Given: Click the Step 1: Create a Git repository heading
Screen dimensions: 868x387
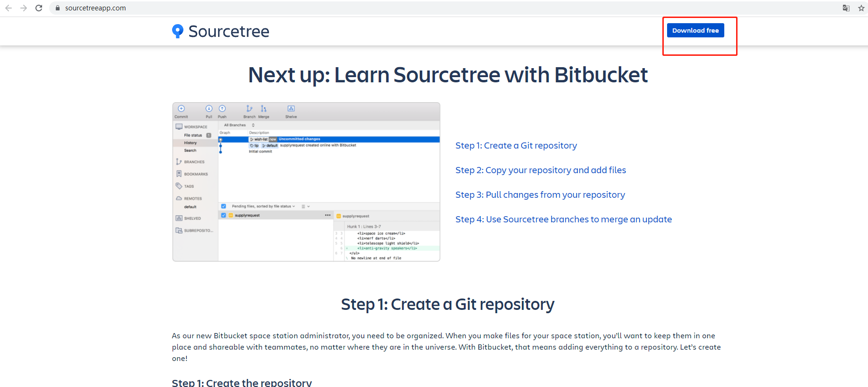Looking at the screenshot, I should pyautogui.click(x=448, y=304).
